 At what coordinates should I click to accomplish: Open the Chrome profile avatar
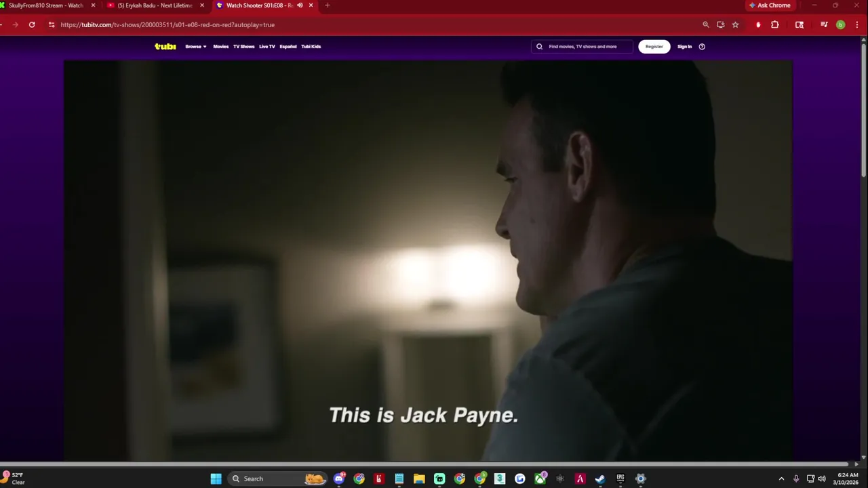pos(841,24)
